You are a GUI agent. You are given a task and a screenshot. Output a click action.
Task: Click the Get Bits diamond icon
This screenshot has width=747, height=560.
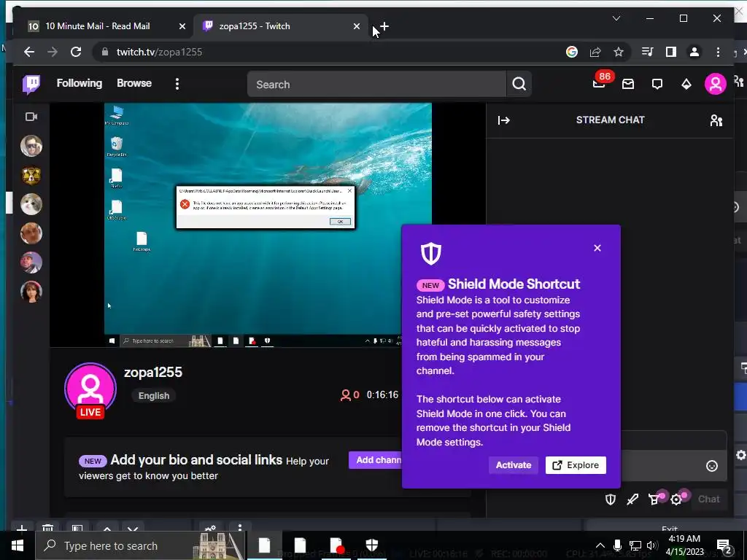coord(686,85)
